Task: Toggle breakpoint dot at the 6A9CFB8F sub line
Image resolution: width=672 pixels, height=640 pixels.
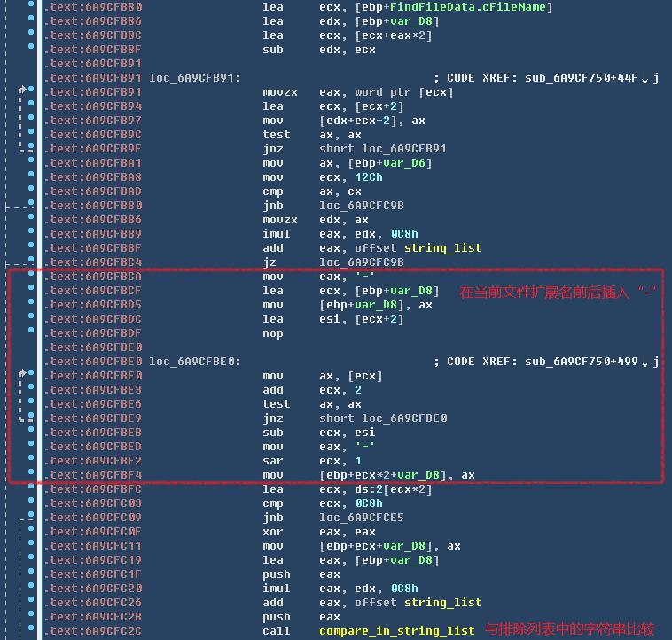Action: (31, 46)
